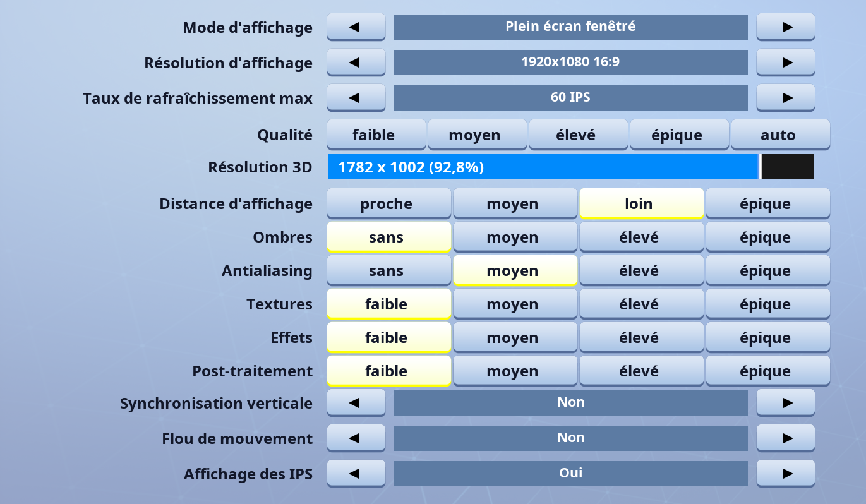Set Textures to moyen
The height and width of the screenshot is (504, 866).
[515, 304]
